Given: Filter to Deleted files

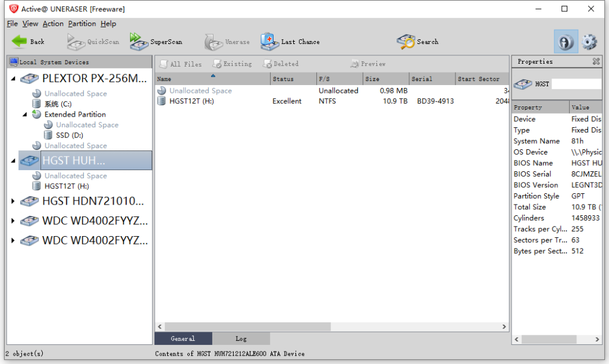Looking at the screenshot, I should coord(281,64).
